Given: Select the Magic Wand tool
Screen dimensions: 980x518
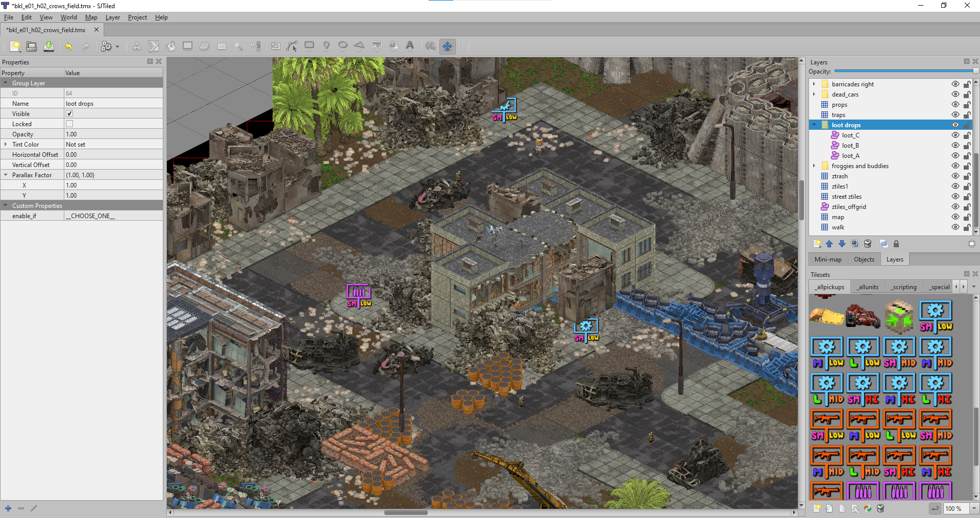Looking at the screenshot, I should (x=238, y=46).
